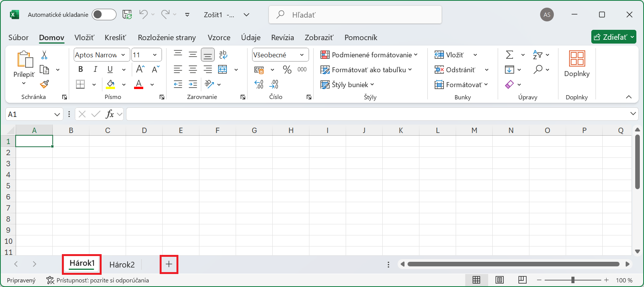
Task: Click the Copy icon
Action: click(45, 70)
